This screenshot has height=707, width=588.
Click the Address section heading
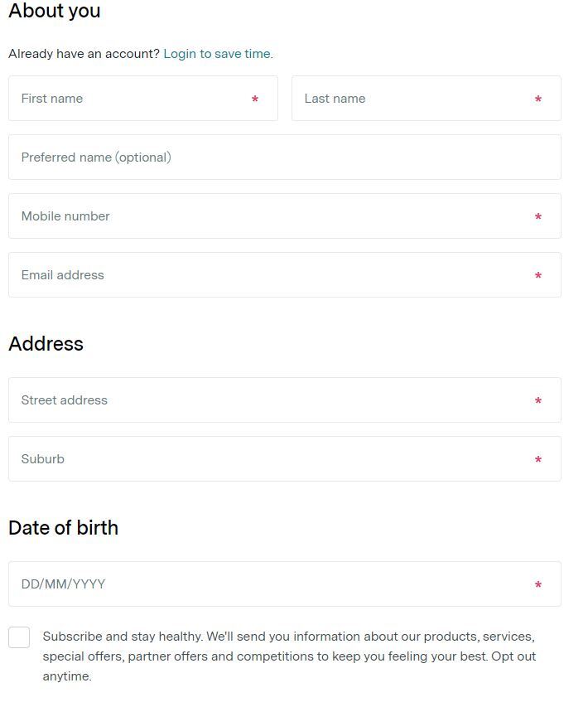tap(46, 344)
